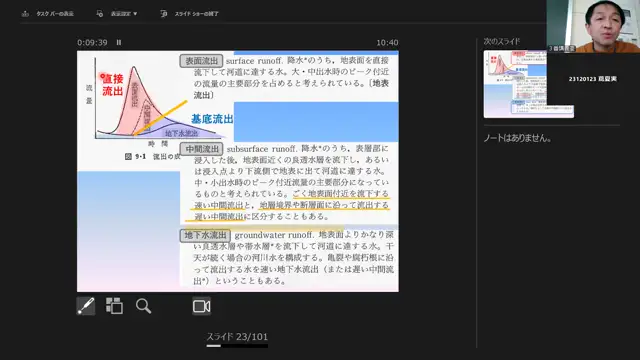Click the blue 基底流出 text on graph
Screen dimensions: 640x360
click(212, 119)
